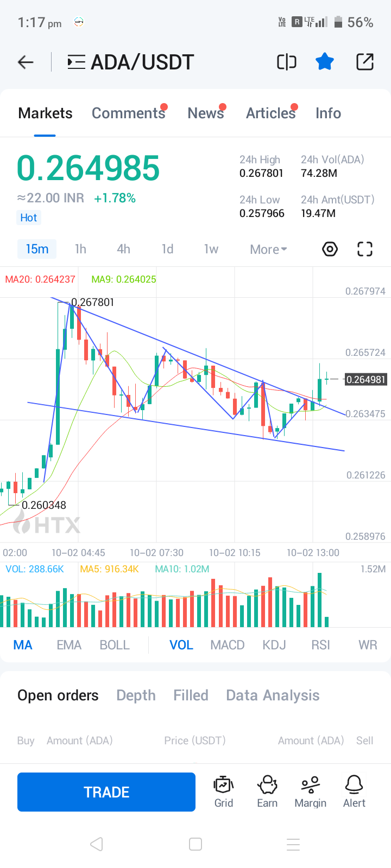Tap the back arrow icon
The height and width of the screenshot is (868, 391).
tap(26, 62)
